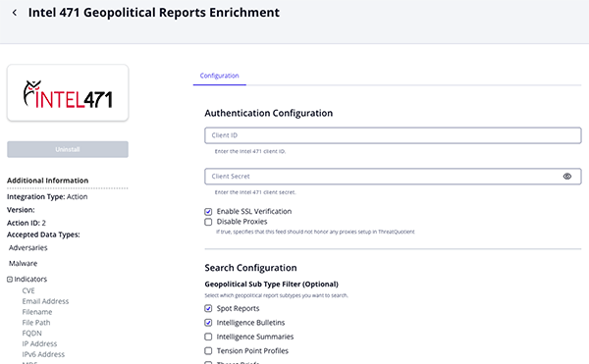
Task: Select Adversaries in accepted data types
Action: point(28,247)
